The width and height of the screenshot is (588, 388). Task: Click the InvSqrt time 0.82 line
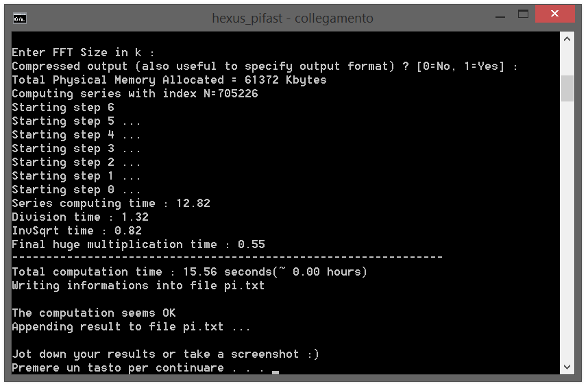[x=77, y=231]
